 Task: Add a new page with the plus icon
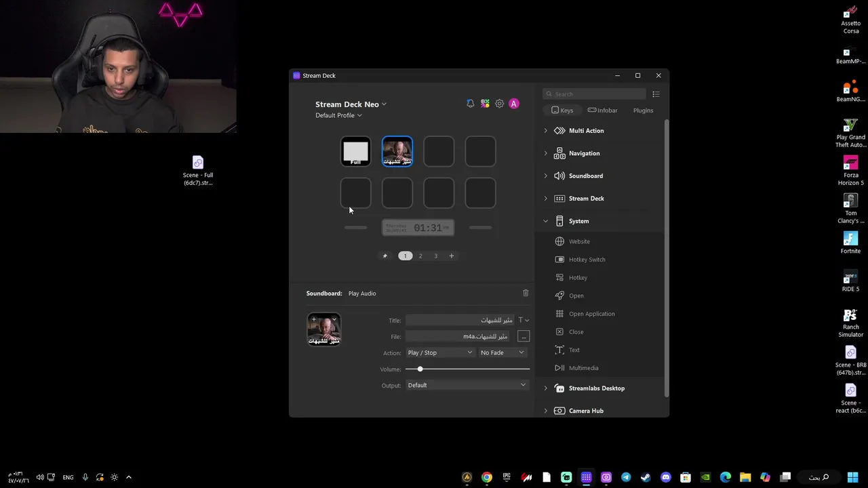point(452,256)
